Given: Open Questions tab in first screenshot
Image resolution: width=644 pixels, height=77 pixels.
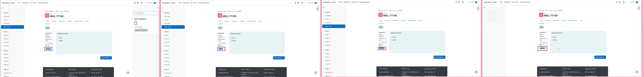Looking at the screenshot, I should point(62,21).
